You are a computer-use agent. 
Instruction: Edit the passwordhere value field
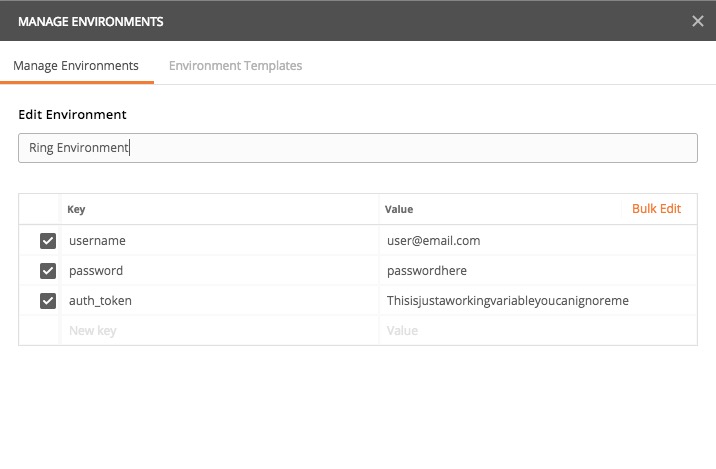coord(427,271)
